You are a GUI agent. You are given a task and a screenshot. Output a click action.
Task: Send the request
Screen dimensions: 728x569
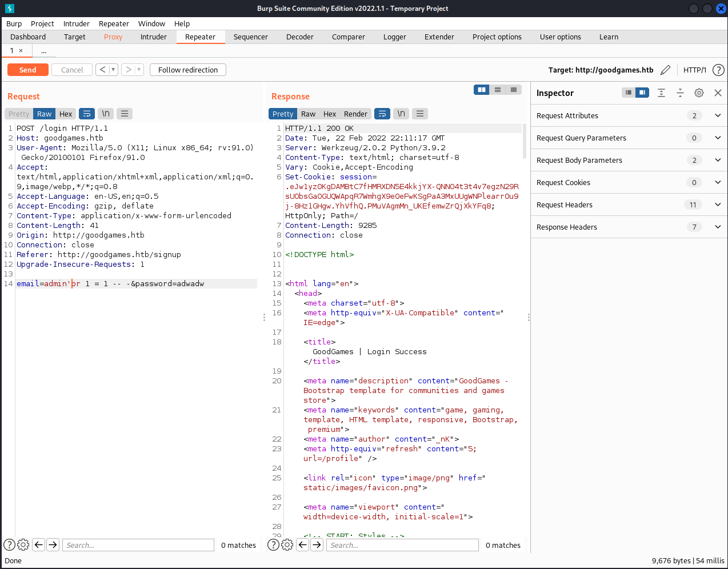pyautogui.click(x=27, y=70)
